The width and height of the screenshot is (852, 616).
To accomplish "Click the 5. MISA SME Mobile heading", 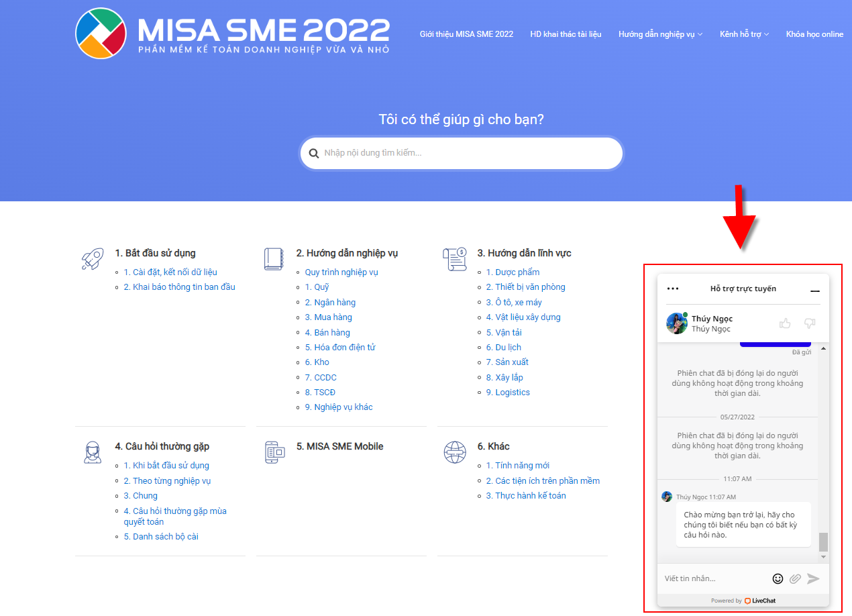I will click(x=339, y=447).
